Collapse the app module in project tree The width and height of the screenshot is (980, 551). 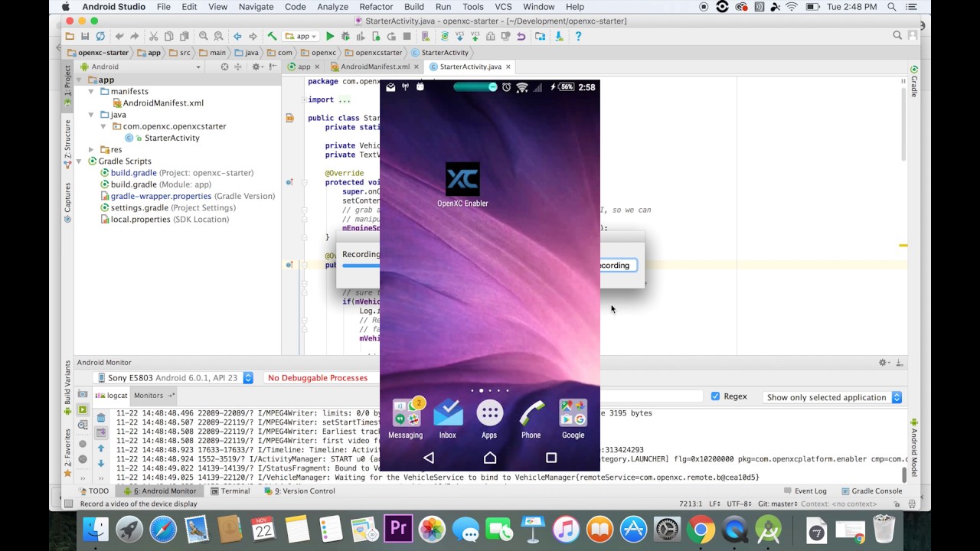pos(80,80)
